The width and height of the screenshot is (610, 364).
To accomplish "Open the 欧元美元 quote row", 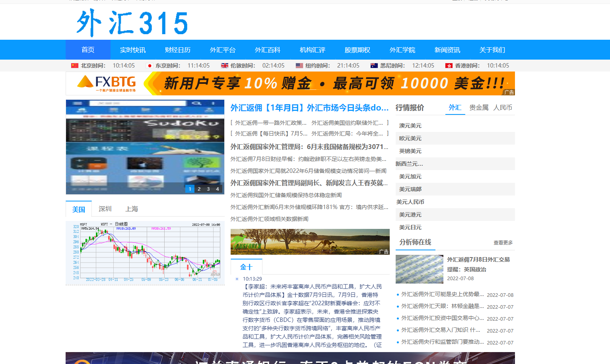I will (x=410, y=138).
